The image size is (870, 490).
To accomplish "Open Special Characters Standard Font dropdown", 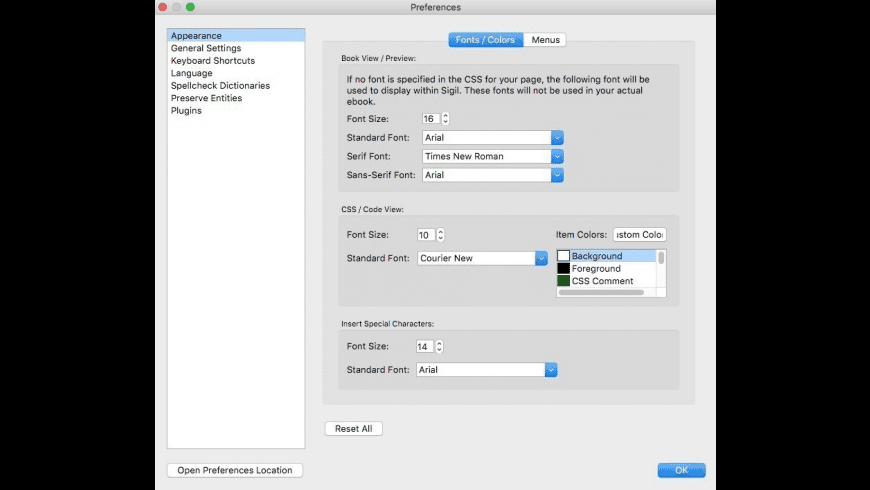I will [x=550, y=370].
